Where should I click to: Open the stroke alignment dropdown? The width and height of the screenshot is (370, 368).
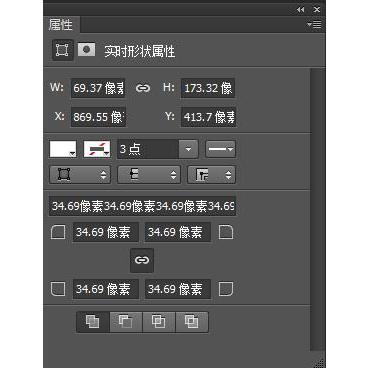[80, 175]
